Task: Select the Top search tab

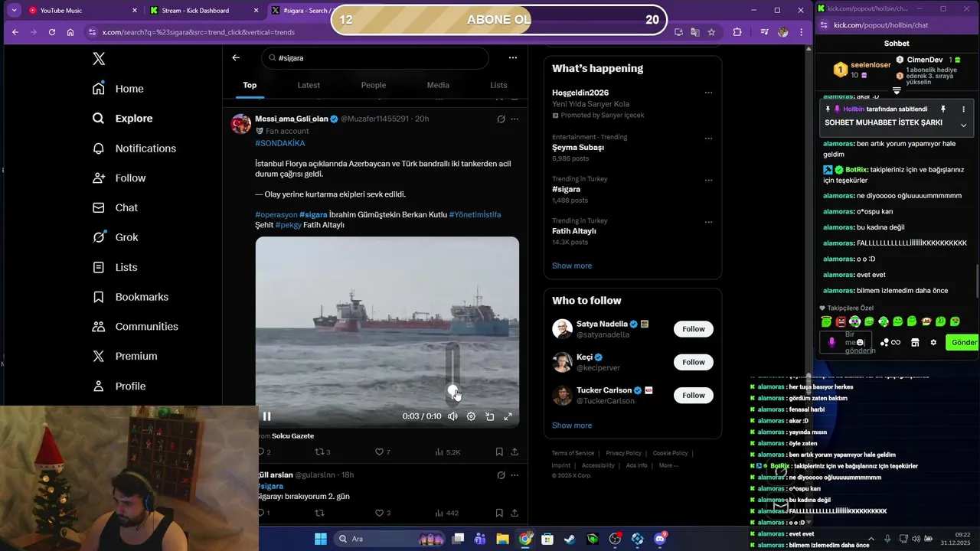Action: coord(250,85)
